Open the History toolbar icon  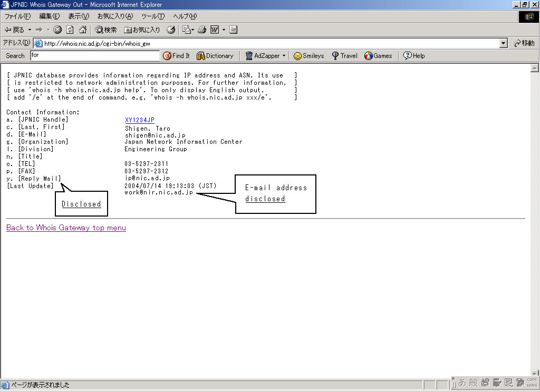(170, 30)
